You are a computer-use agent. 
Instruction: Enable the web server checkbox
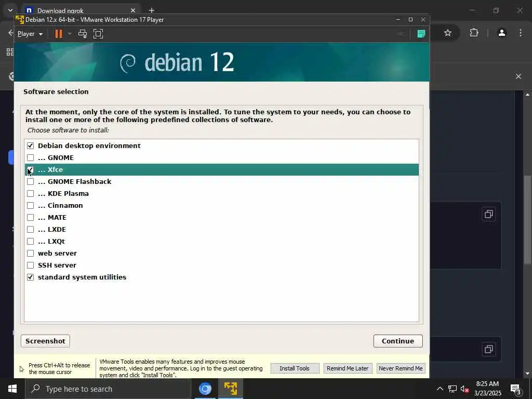[31, 253]
